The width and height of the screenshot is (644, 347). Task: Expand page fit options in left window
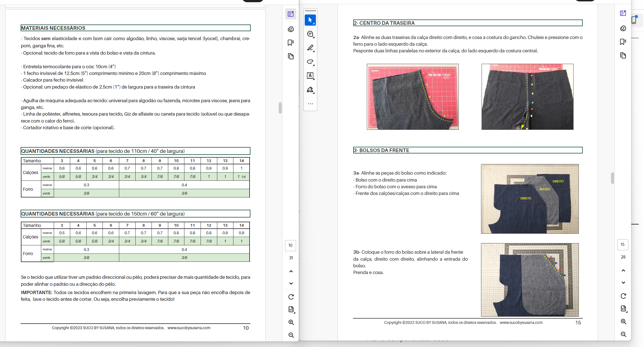tap(291, 309)
